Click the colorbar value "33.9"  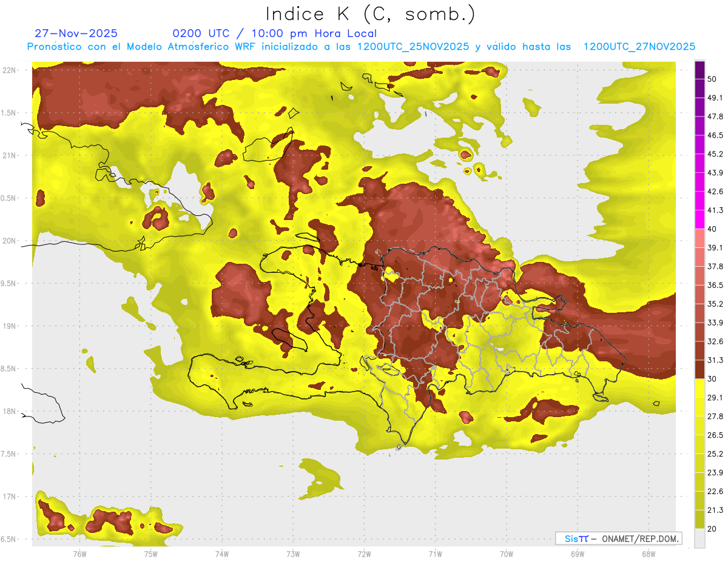pos(715,323)
